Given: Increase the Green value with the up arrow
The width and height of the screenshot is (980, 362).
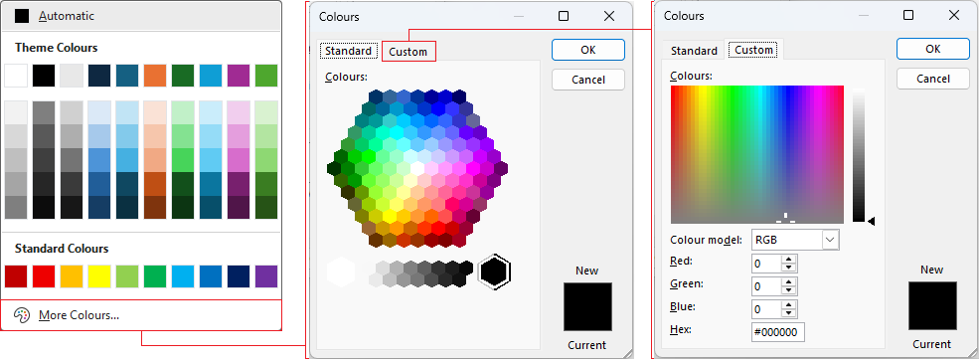Looking at the screenshot, I should point(789,282).
